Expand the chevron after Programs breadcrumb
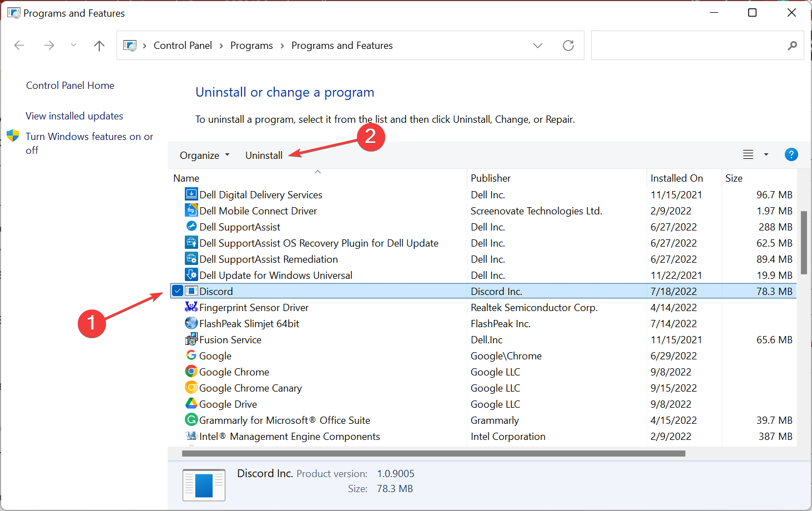This screenshot has height=511, width=812. pyautogui.click(x=282, y=46)
